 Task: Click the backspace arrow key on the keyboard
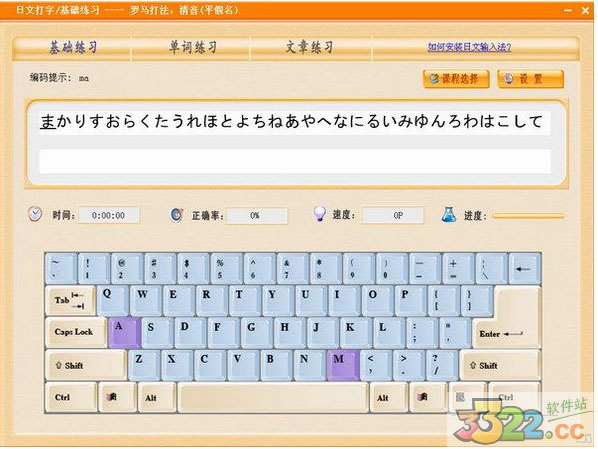pyautogui.click(x=525, y=269)
